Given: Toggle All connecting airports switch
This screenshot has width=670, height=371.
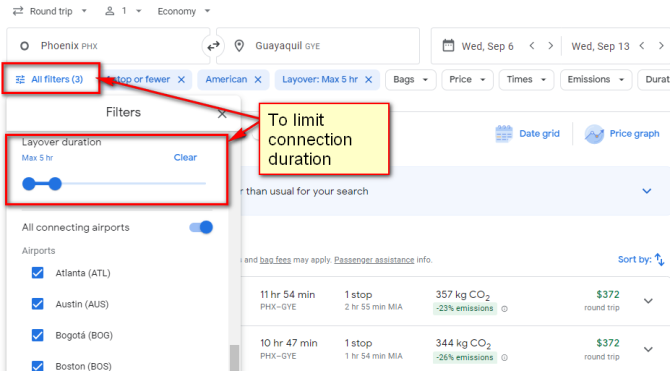Looking at the screenshot, I should [201, 227].
